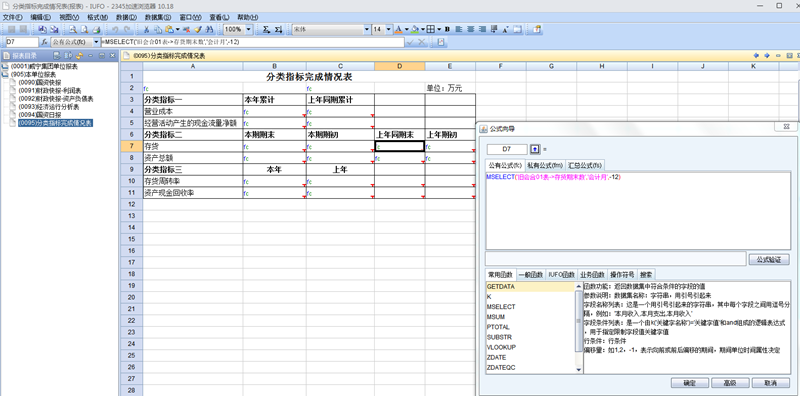800x396 pixels.
Task: Click the align right icon
Action: tap(482, 30)
